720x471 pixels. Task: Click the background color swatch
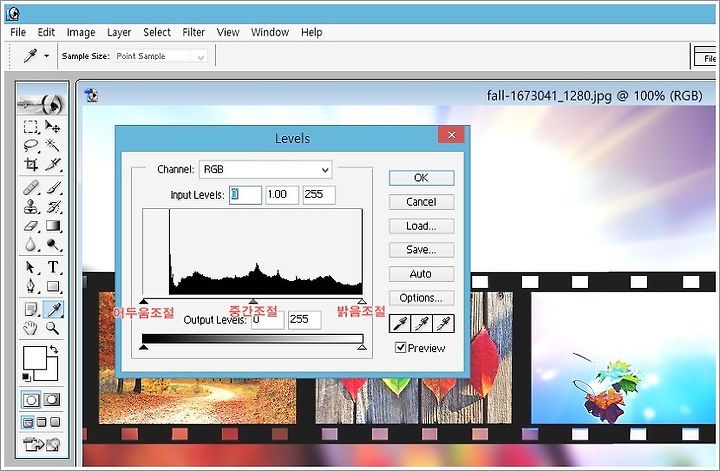pos(50,374)
